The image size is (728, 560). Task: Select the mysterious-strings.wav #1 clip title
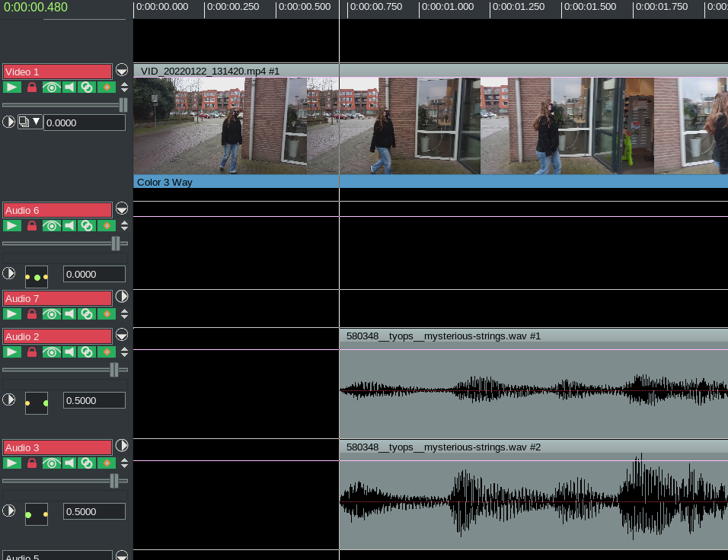click(443, 336)
